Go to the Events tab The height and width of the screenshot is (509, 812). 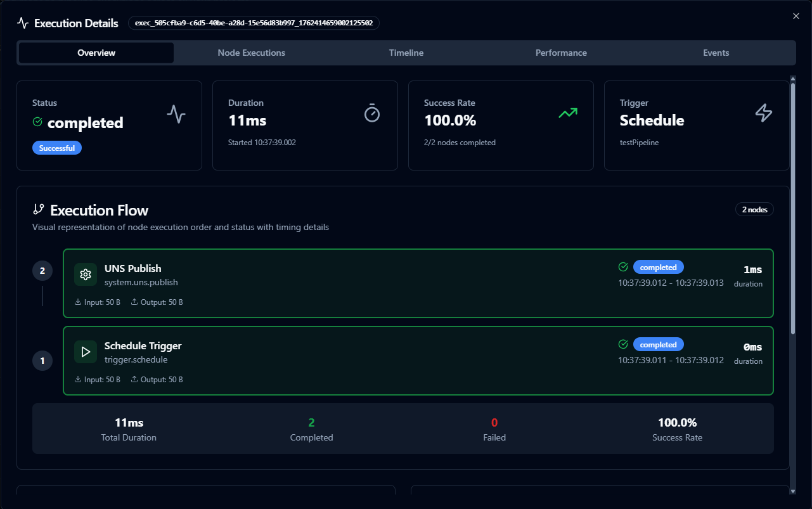(716, 53)
